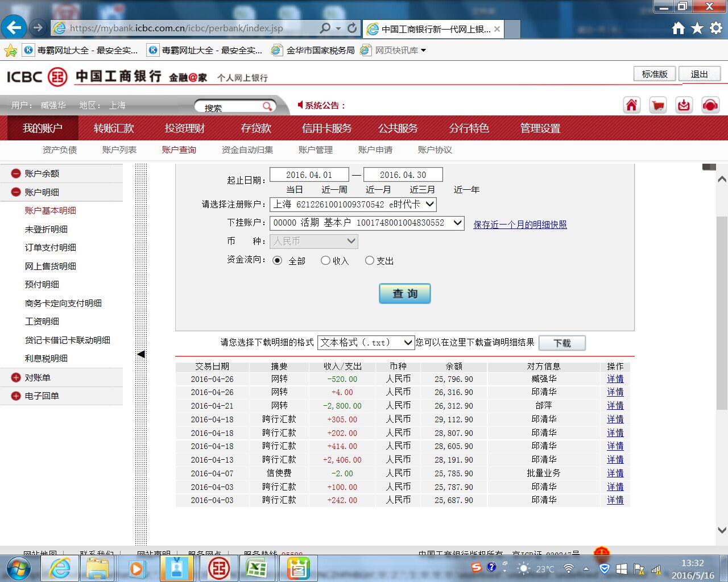
Task: Collapse the sidebar with the black triangle
Action: point(141,354)
